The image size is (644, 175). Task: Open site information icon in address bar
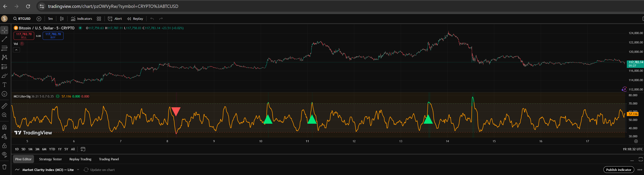(42, 6)
